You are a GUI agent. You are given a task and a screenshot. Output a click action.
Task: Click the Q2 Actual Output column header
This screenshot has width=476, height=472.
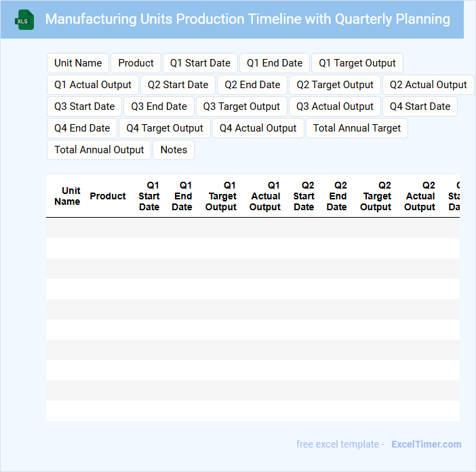[x=420, y=196]
